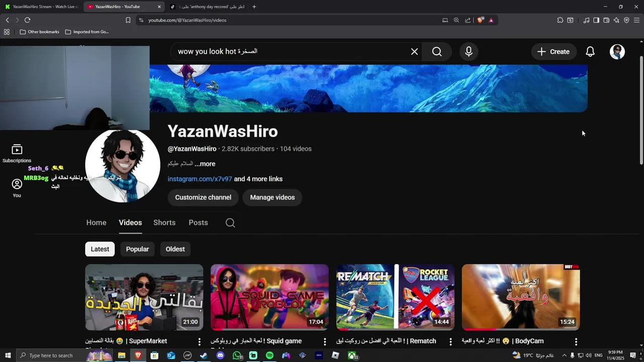Switch to YazanWasHiro Stream Kick tab
This screenshot has height=362, width=644.
(41, 7)
